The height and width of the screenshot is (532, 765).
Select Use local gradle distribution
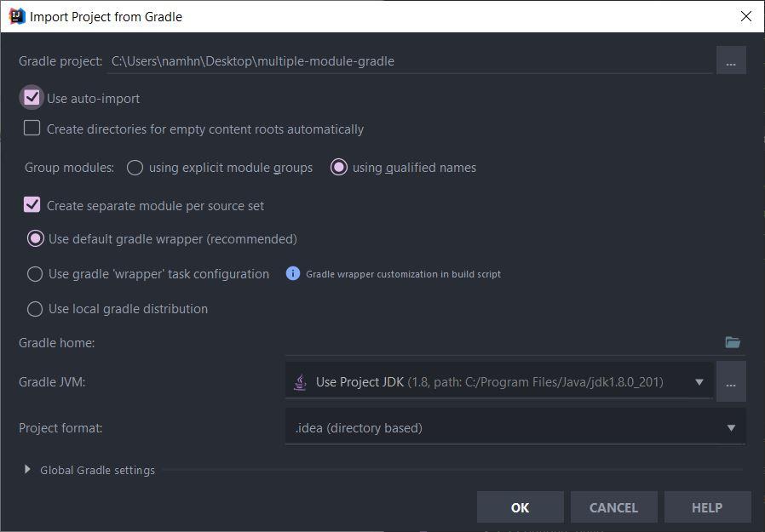pos(35,309)
